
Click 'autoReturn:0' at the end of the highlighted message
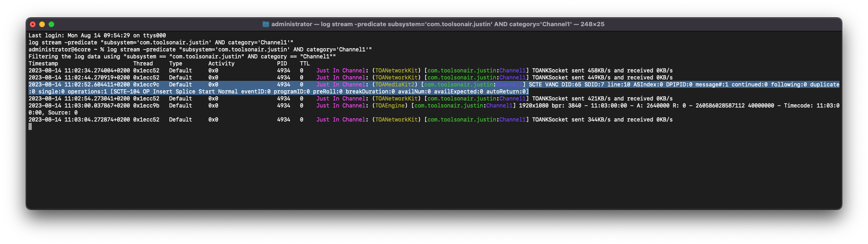(506, 92)
